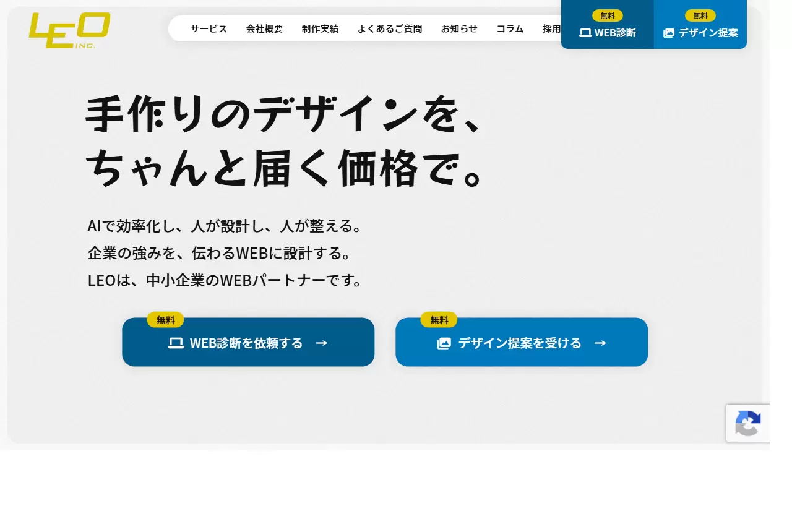Click header デザイン提案 text label
This screenshot has height=532, width=792.
click(x=708, y=33)
